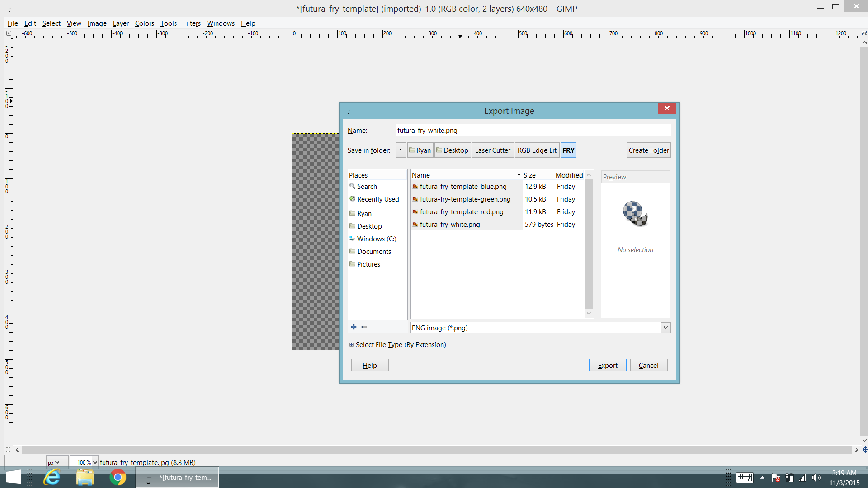868x488 pixels.
Task: Open the Layer menu
Action: click(x=121, y=23)
